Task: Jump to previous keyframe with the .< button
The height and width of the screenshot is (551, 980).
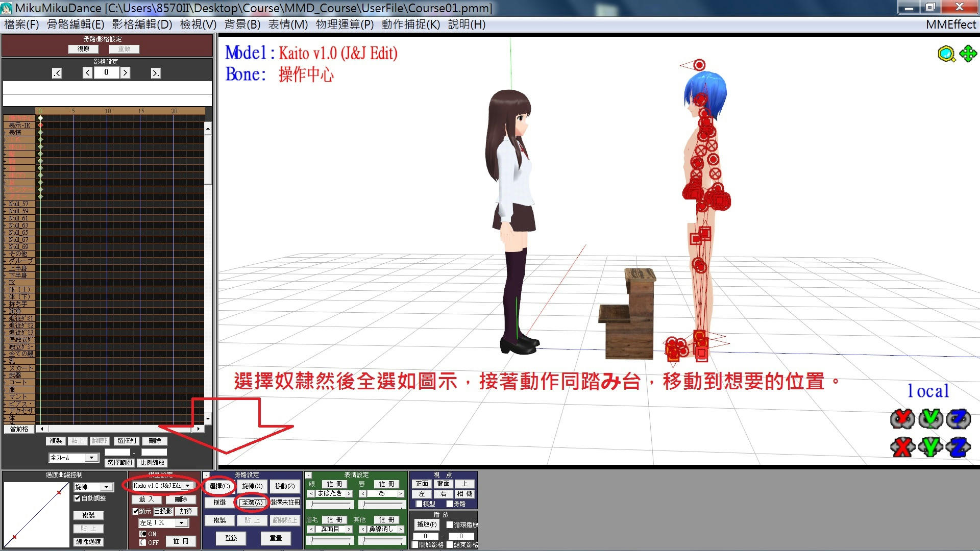Action: (57, 73)
